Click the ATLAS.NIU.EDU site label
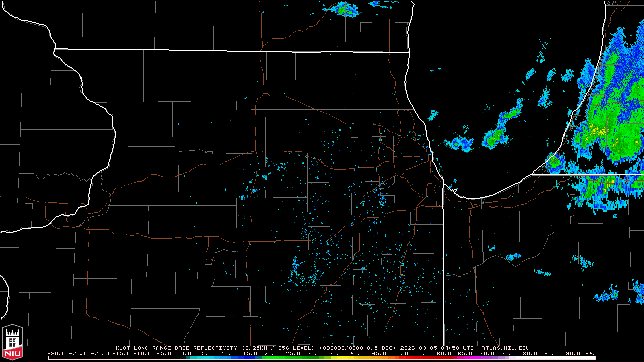Image resolution: width=644 pixels, height=362 pixels. [x=506, y=348]
